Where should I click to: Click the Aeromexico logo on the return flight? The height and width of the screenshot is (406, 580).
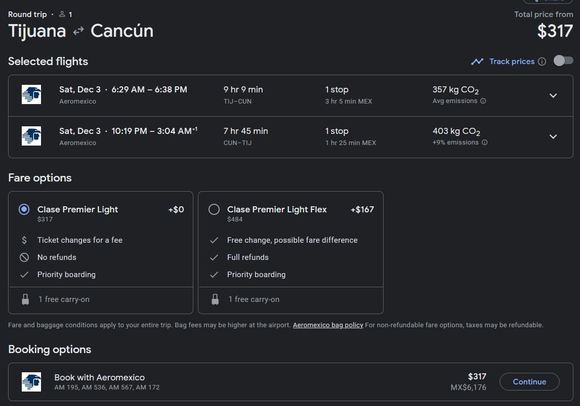coord(31,136)
